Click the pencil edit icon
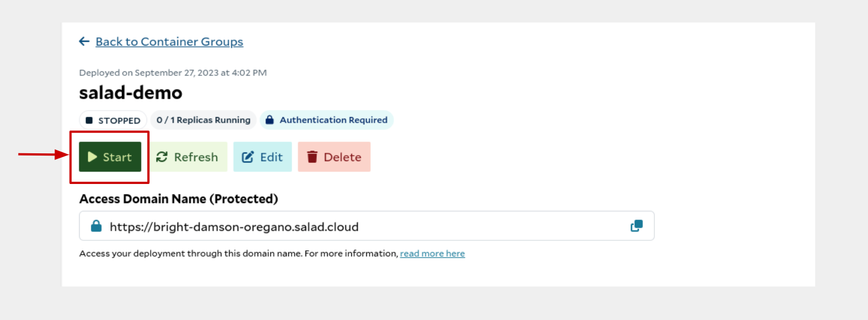 click(x=248, y=157)
